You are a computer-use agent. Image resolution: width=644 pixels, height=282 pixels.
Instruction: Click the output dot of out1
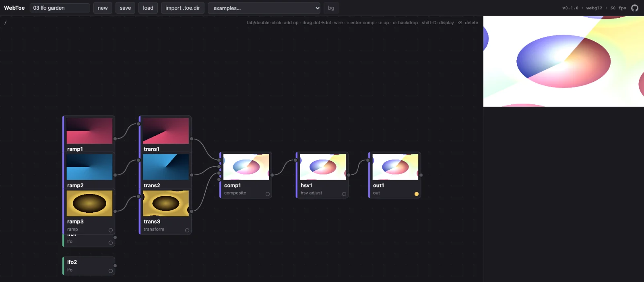pos(421,175)
